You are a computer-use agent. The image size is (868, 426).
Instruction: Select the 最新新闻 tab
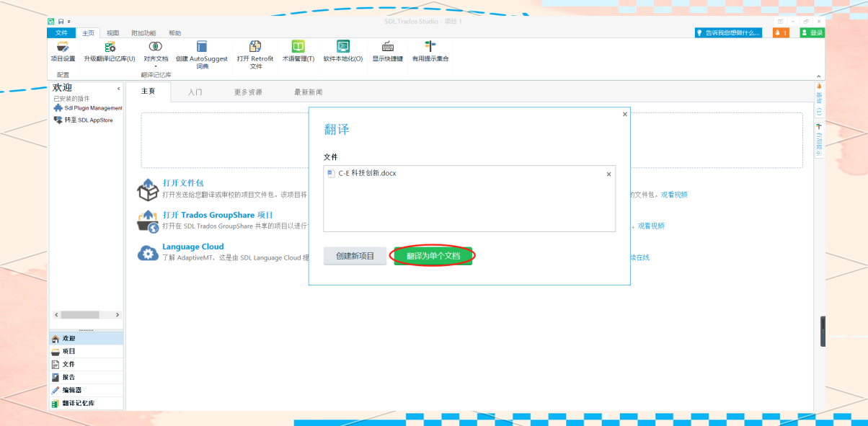[x=309, y=92]
